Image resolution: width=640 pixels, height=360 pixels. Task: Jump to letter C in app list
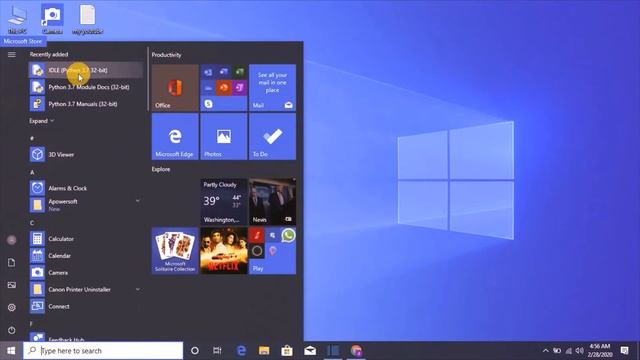[x=32, y=223]
